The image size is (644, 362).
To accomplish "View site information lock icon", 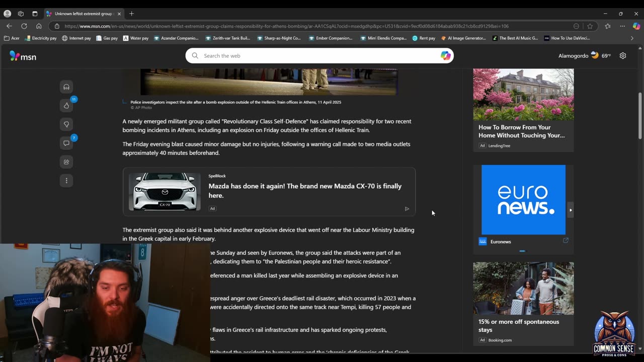I will coord(57,26).
